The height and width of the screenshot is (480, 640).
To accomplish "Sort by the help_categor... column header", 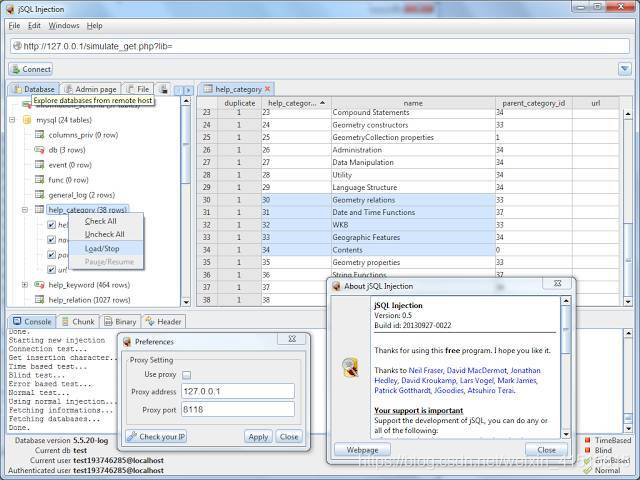I will 296,103.
